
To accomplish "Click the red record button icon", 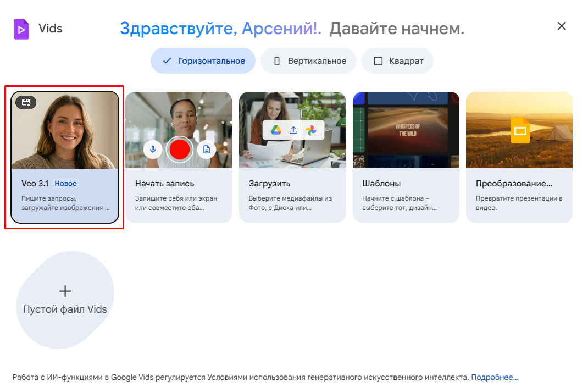I will click(179, 149).
